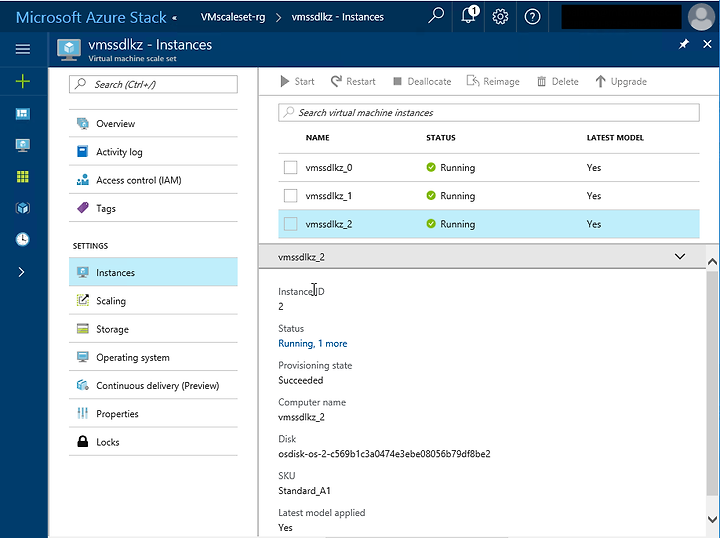The height and width of the screenshot is (538, 720).
Task: Check the vmssdlkz_2 instance checkbox
Action: (290, 224)
